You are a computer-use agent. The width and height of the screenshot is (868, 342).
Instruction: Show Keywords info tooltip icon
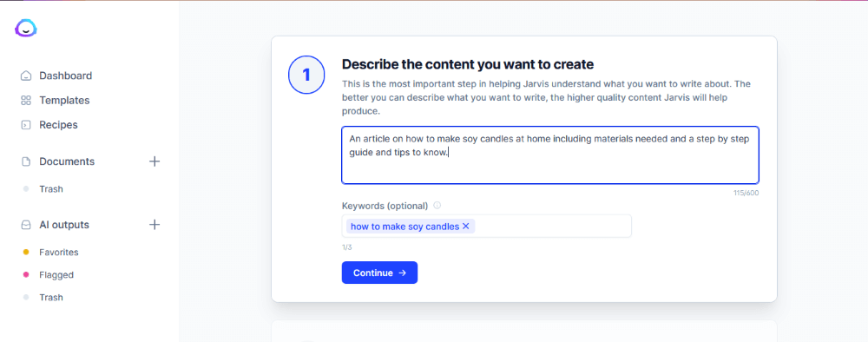pos(437,206)
